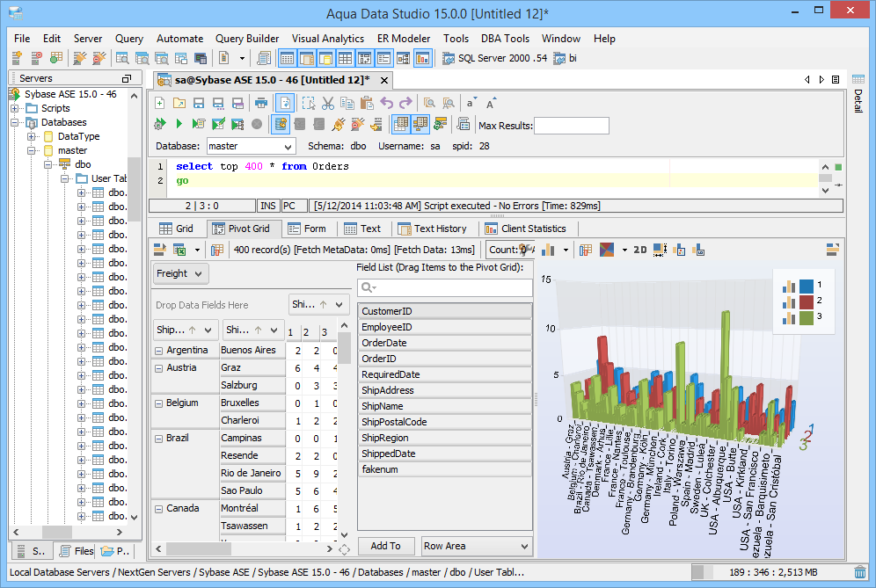The height and width of the screenshot is (588, 876).
Task: Print the script using the printer icon
Action: point(261,103)
